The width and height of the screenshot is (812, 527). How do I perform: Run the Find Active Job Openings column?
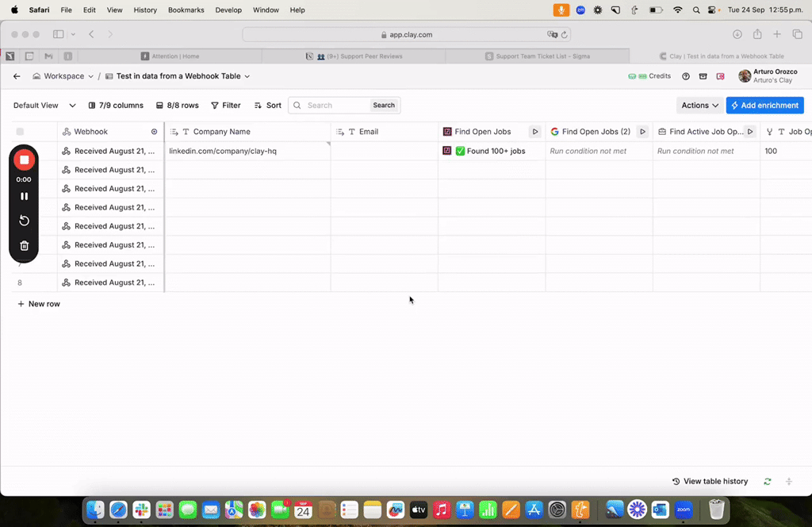coord(750,132)
